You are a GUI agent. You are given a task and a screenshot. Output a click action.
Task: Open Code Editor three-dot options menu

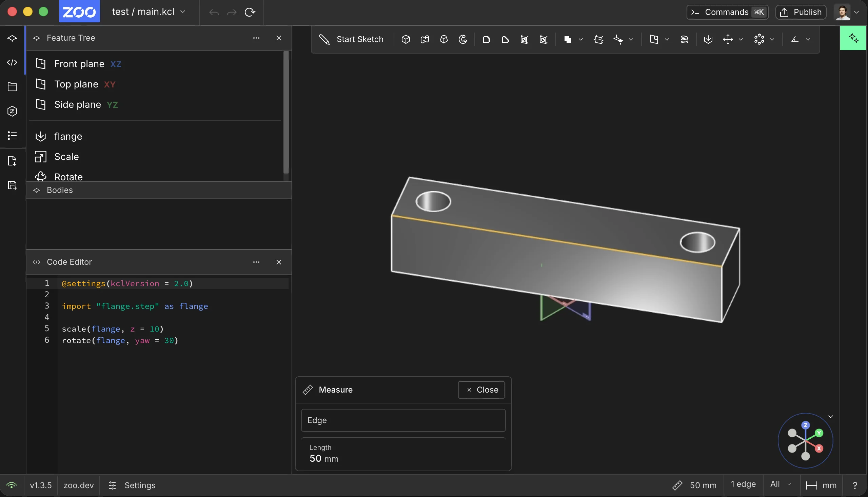[x=256, y=262]
